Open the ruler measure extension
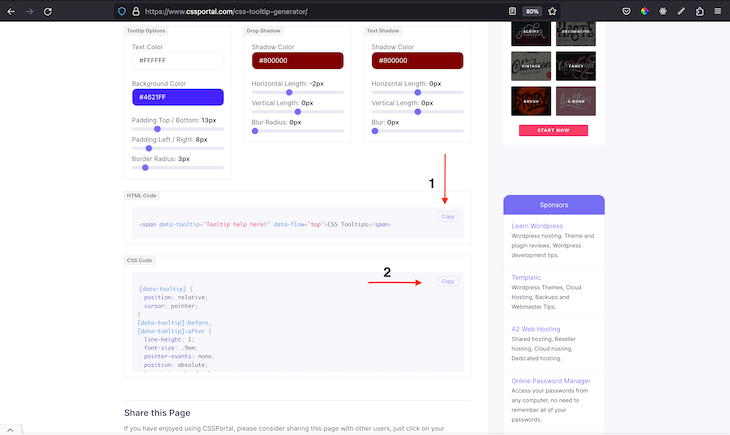Viewport: 730px width, 435px height. (681, 12)
